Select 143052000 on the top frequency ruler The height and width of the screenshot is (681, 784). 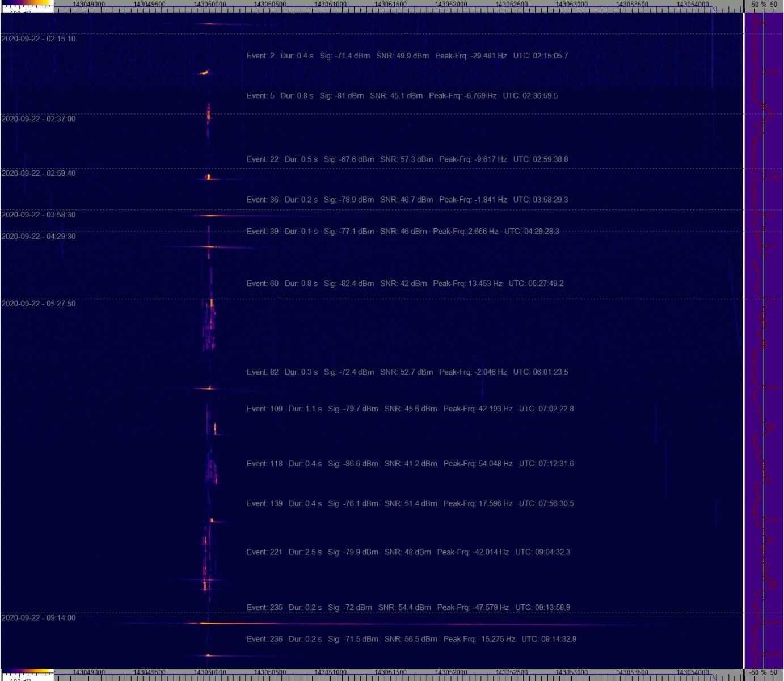point(451,4)
